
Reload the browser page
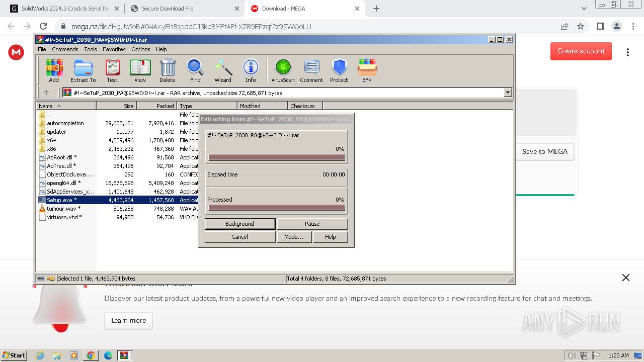click(x=43, y=26)
